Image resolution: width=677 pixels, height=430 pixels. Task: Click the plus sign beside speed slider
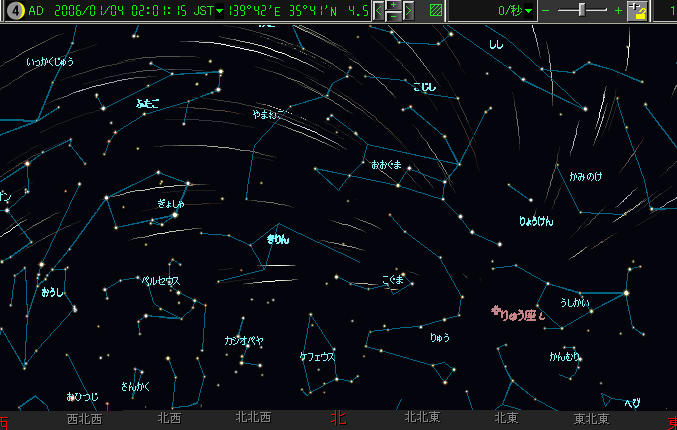pyautogui.click(x=618, y=11)
